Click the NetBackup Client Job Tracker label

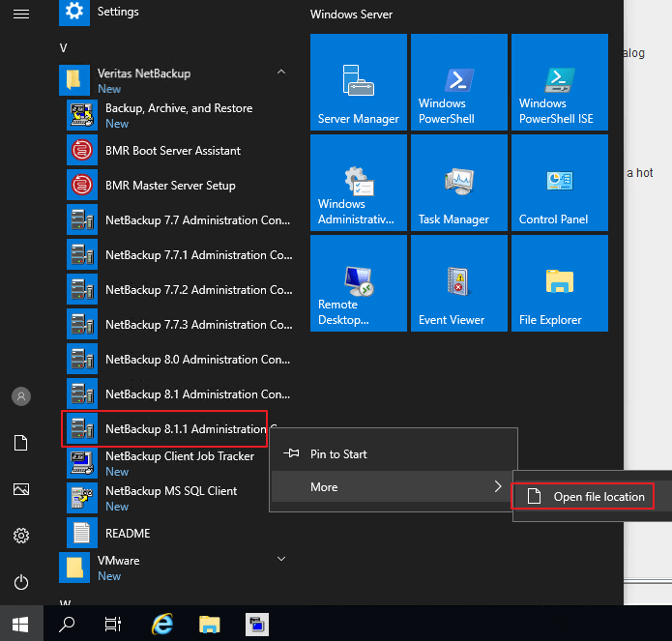(180, 456)
